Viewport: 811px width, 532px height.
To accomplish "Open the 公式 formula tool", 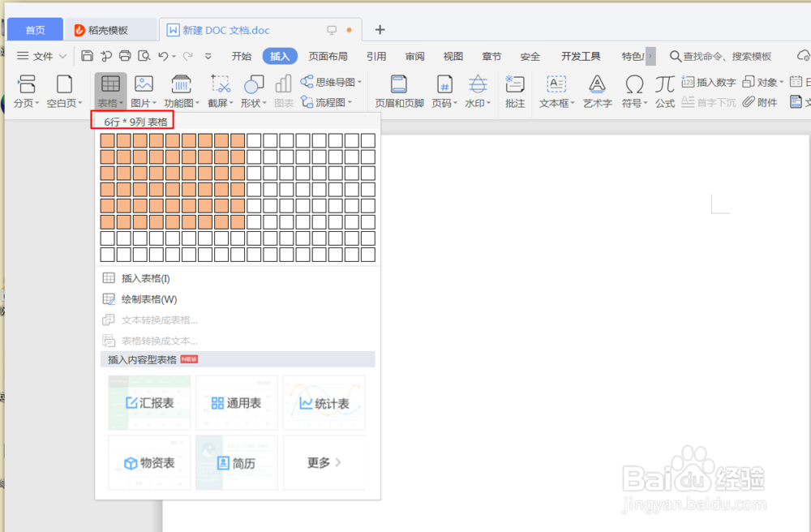I will [x=665, y=89].
